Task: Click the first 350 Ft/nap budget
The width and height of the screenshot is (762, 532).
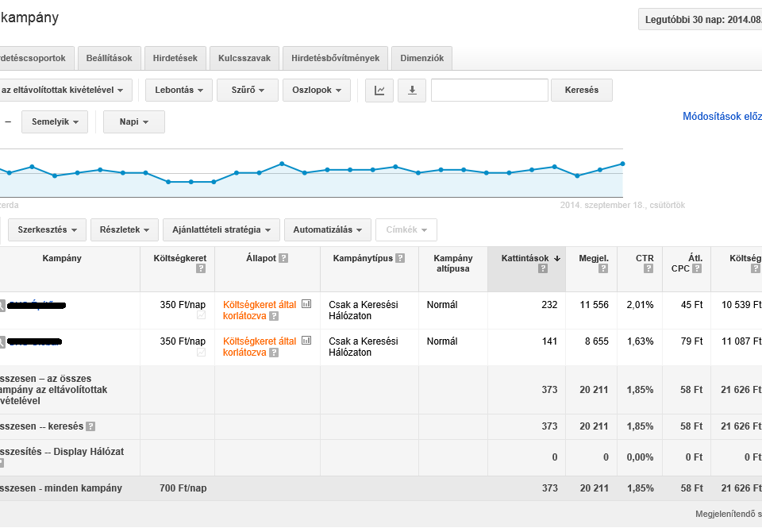Action: (x=183, y=305)
